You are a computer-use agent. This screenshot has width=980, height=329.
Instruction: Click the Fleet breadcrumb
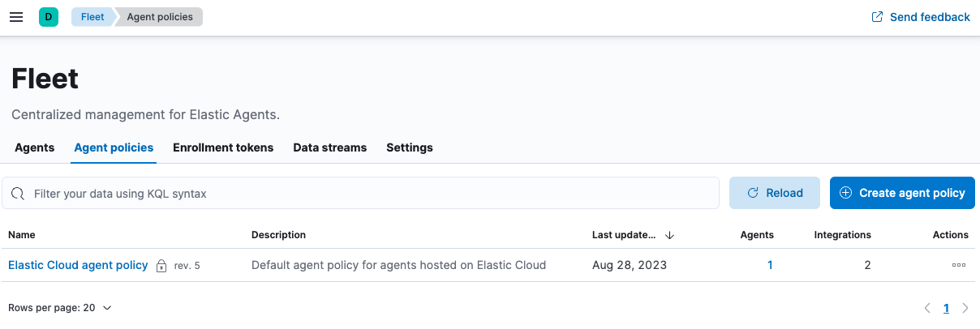tap(92, 17)
